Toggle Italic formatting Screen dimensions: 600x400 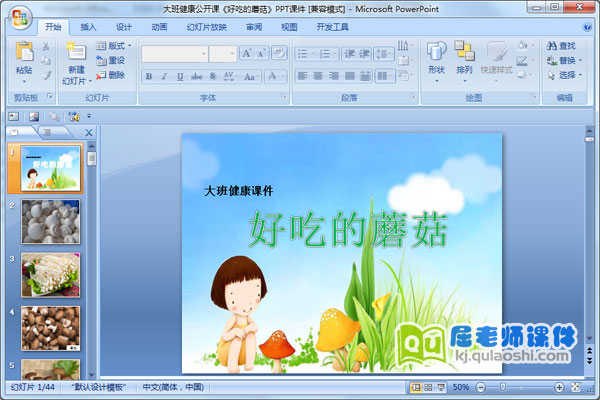point(164,77)
